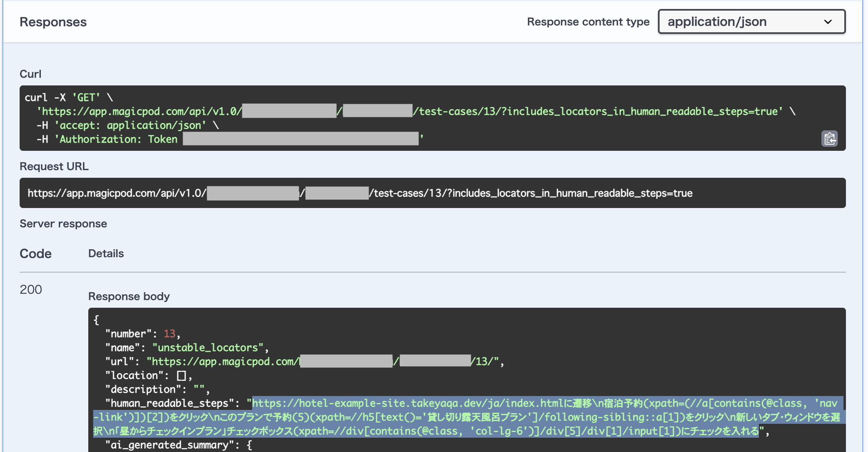The image size is (868, 452).
Task: Click the "number": 13 line
Action: [x=143, y=334]
